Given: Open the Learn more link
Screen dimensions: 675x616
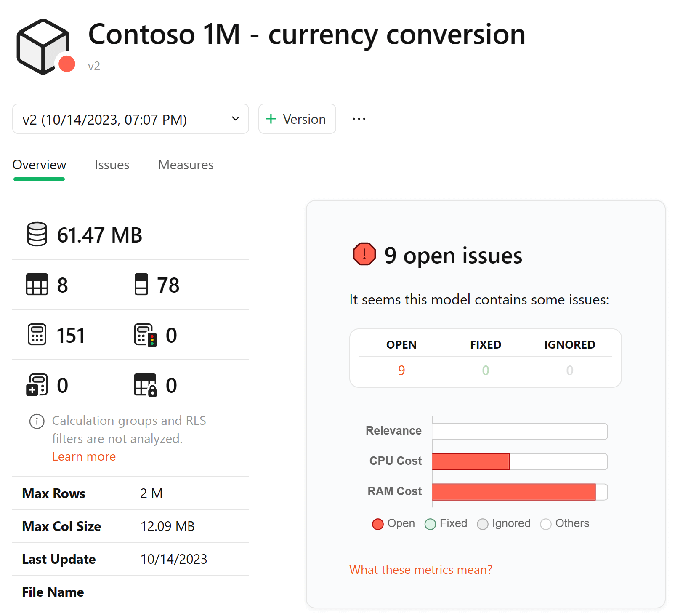Looking at the screenshot, I should (x=84, y=456).
